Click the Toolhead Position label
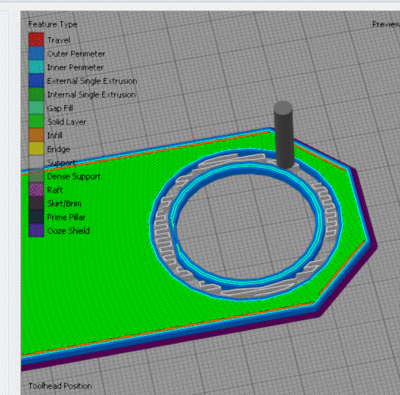The image size is (400, 395). coord(60,386)
